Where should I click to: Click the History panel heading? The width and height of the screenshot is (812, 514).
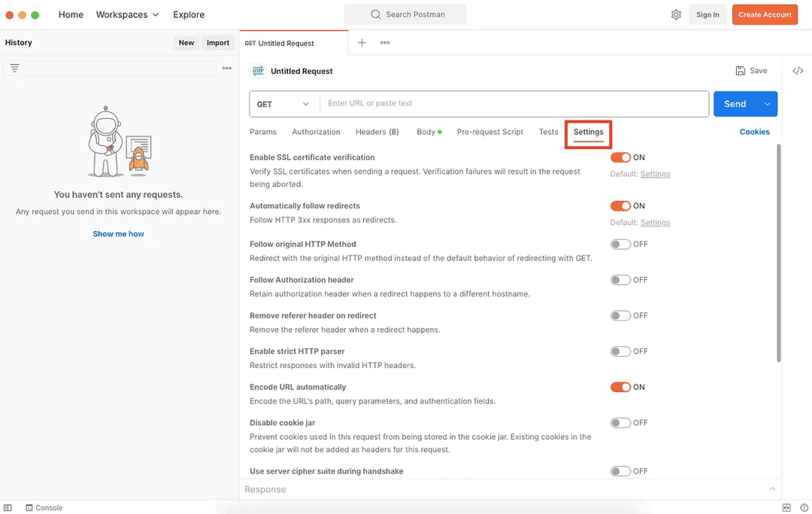[x=19, y=42]
